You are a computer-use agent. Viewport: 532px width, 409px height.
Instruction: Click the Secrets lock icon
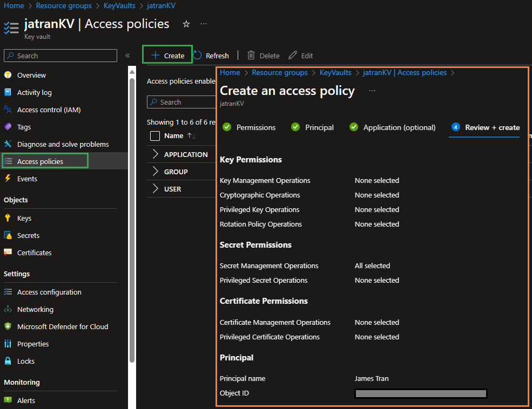point(8,235)
